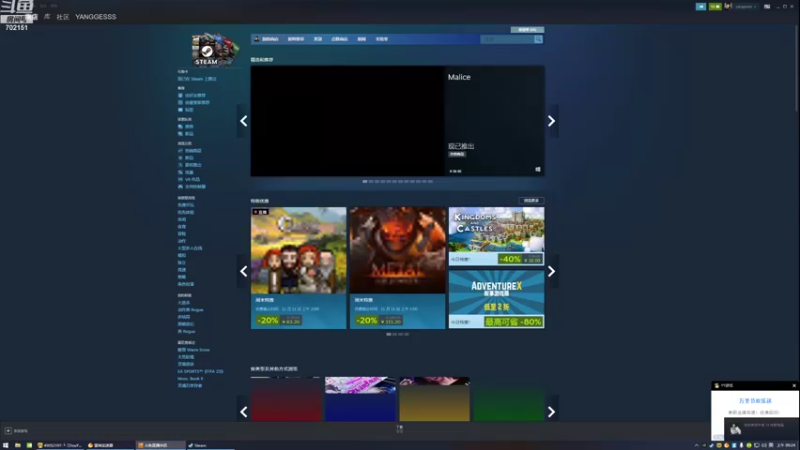Select the second store navigation tab
Screen dimensions: 800x450
(x=296, y=39)
